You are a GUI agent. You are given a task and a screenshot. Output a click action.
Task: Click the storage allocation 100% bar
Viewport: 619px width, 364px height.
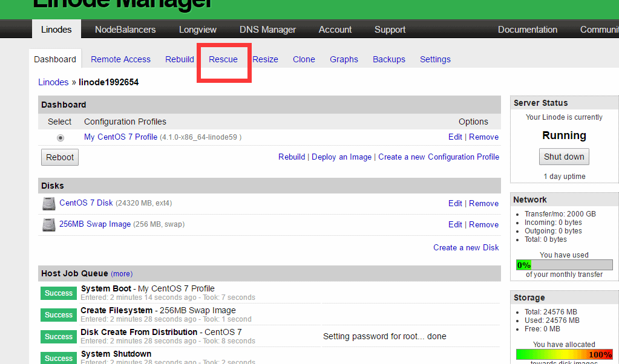click(x=564, y=354)
